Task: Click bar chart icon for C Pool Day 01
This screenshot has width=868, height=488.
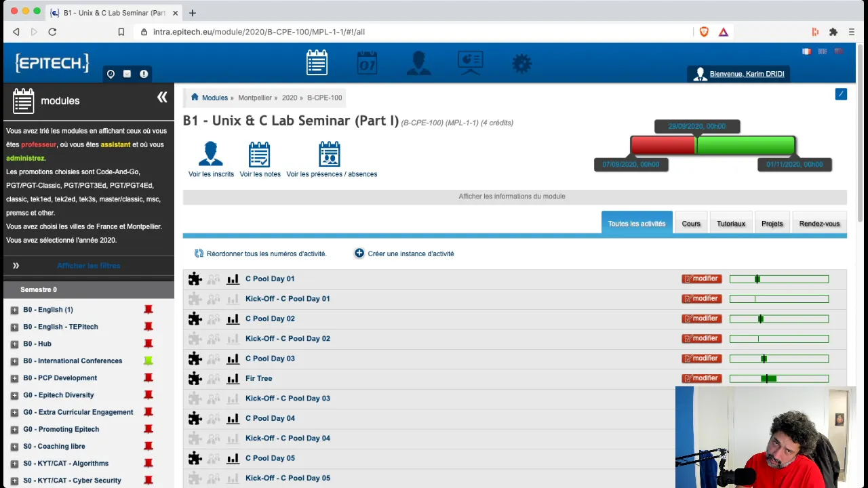Action: point(233,279)
